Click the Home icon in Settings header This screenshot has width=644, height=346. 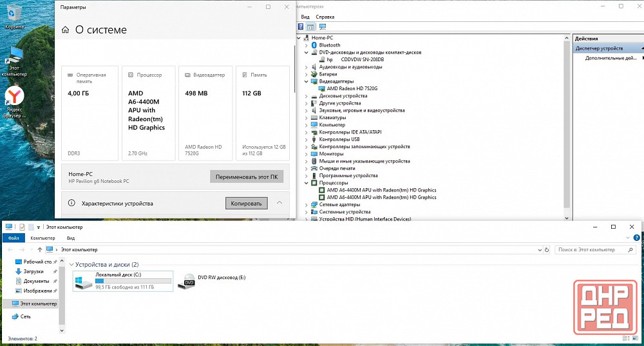click(65, 30)
